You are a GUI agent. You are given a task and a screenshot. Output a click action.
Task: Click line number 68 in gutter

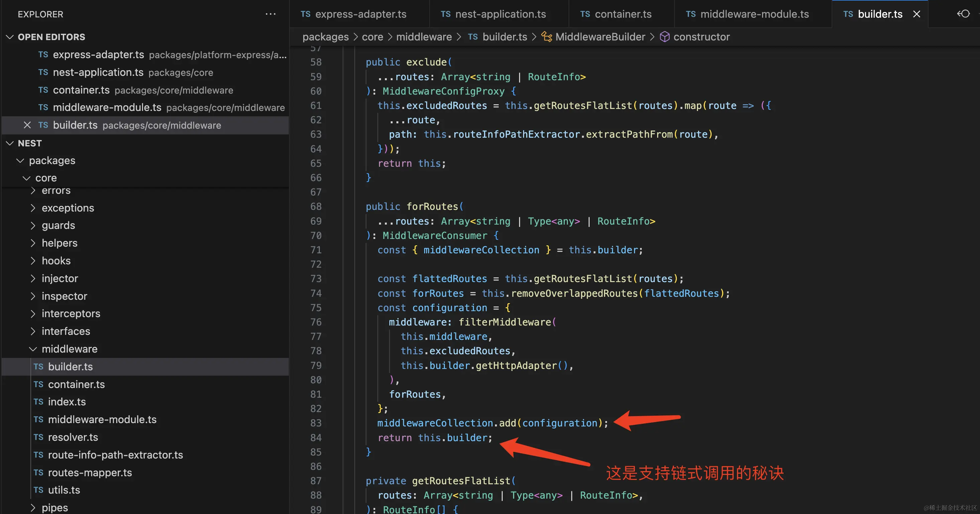click(316, 207)
